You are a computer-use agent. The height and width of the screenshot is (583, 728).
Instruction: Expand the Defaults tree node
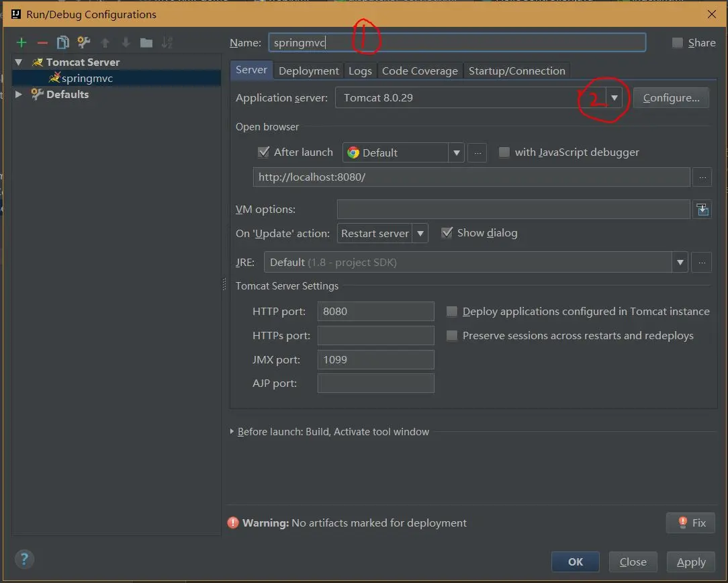[x=19, y=94]
